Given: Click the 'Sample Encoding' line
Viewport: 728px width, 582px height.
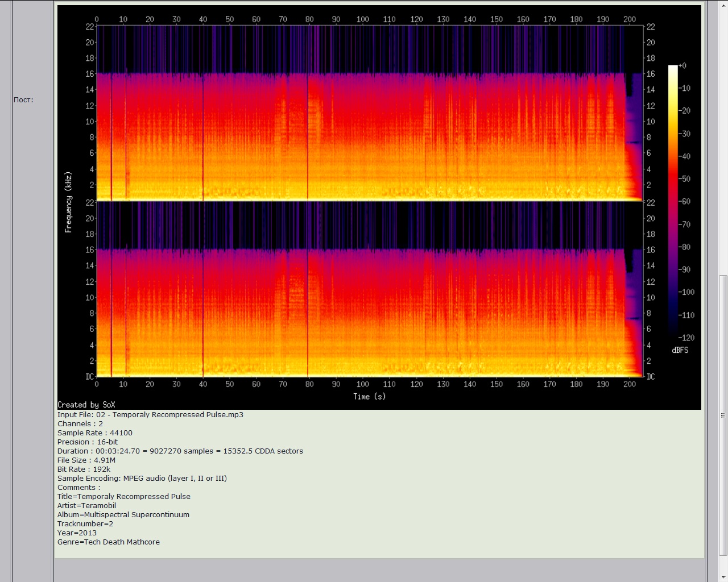Looking at the screenshot, I should coord(142,479).
